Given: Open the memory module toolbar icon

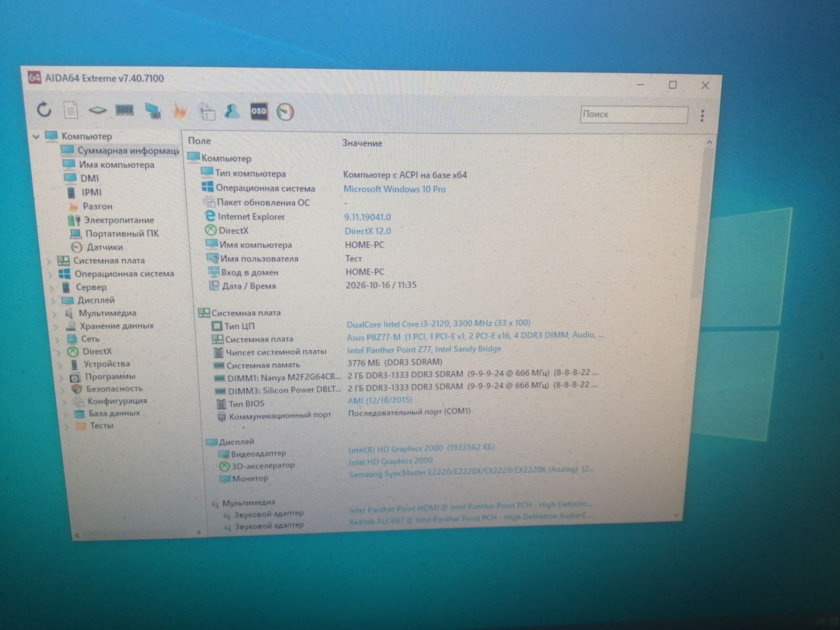Looking at the screenshot, I should pos(124,110).
